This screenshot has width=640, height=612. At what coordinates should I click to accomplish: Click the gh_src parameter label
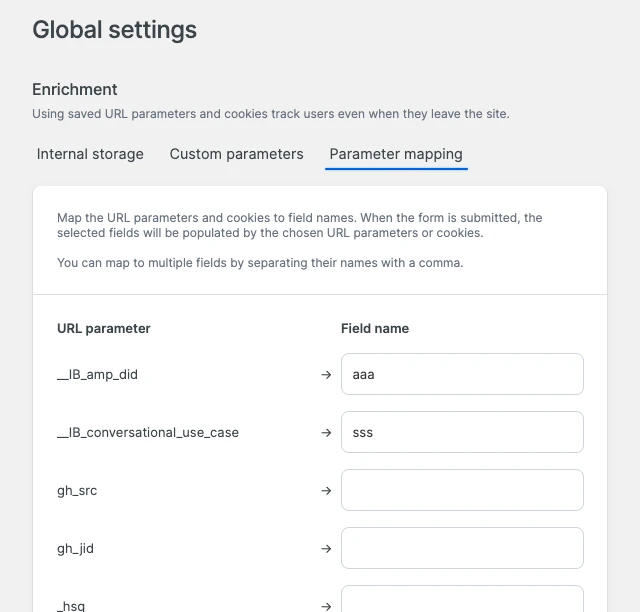tap(77, 491)
